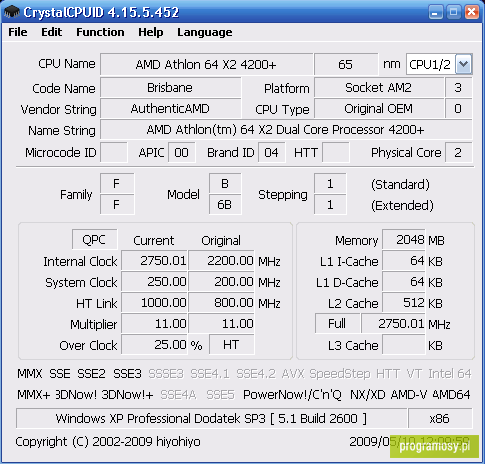This screenshot has width=485, height=464.
Task: Click the empty HTT field
Action: pyautogui.click(x=336, y=152)
